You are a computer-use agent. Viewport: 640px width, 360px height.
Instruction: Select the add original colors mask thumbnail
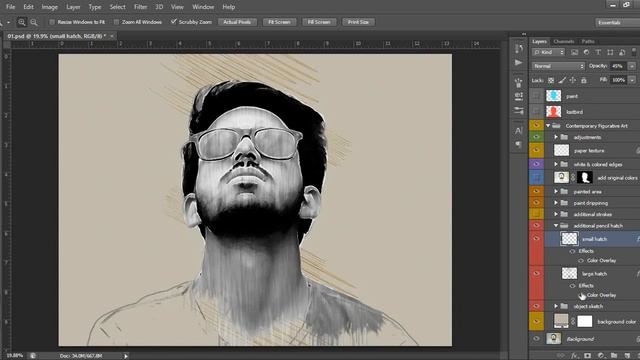[584, 178]
